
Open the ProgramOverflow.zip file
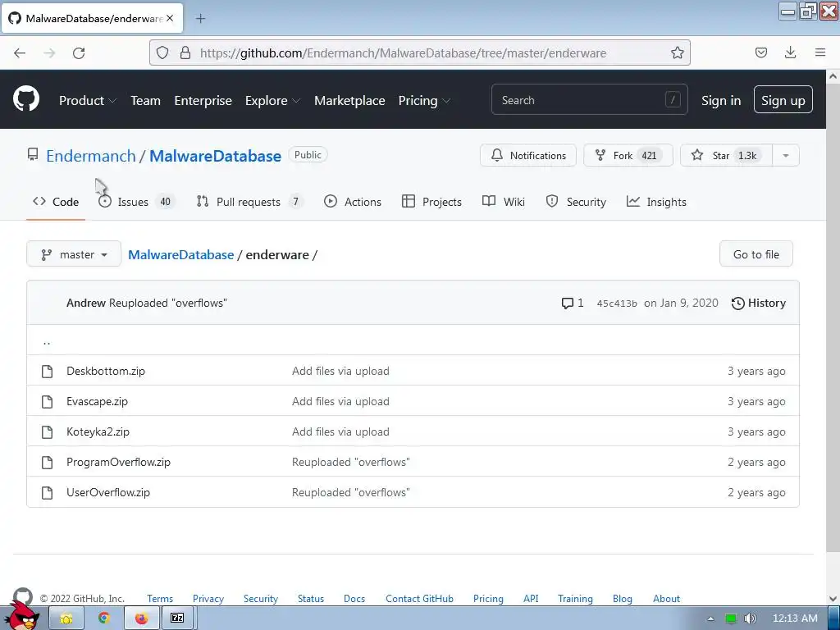coord(118,462)
